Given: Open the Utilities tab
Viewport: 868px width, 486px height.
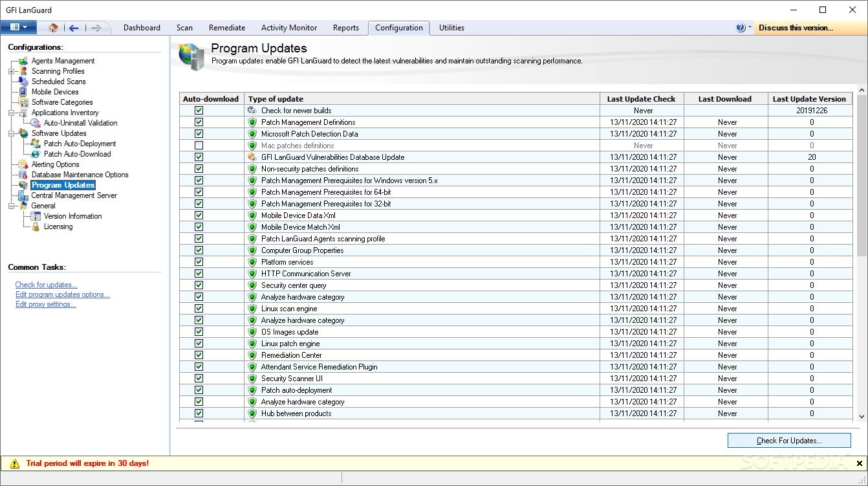Looking at the screenshot, I should pyautogui.click(x=451, y=28).
